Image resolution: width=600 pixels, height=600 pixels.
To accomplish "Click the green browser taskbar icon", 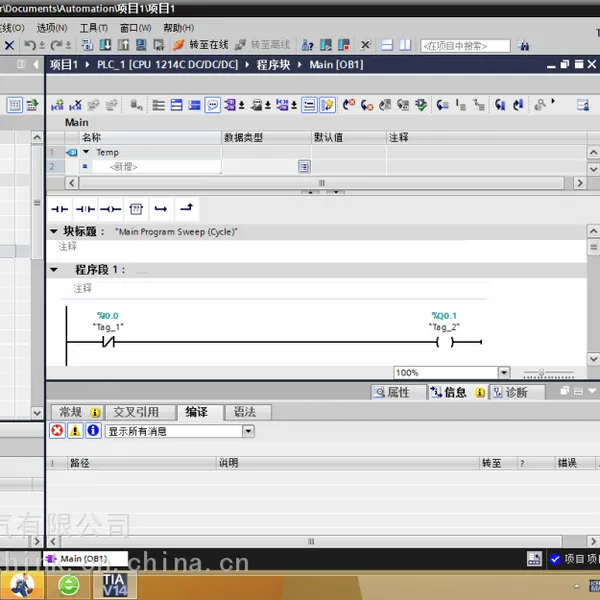I will tap(68, 585).
